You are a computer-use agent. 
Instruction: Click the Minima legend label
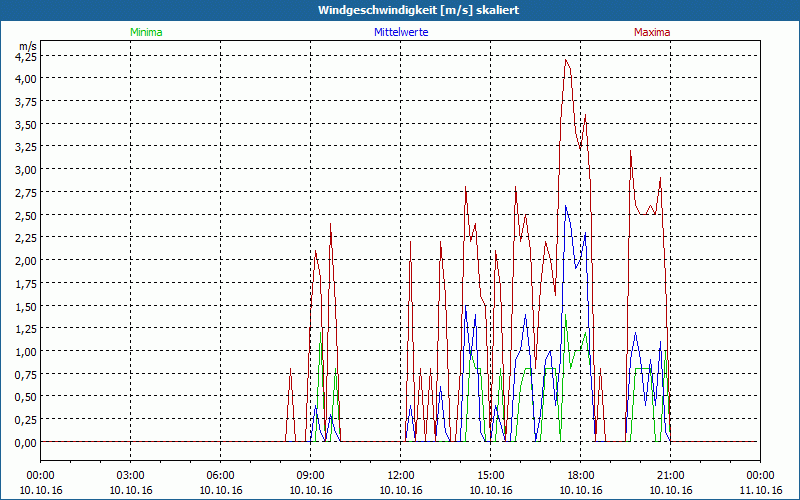click(x=146, y=32)
